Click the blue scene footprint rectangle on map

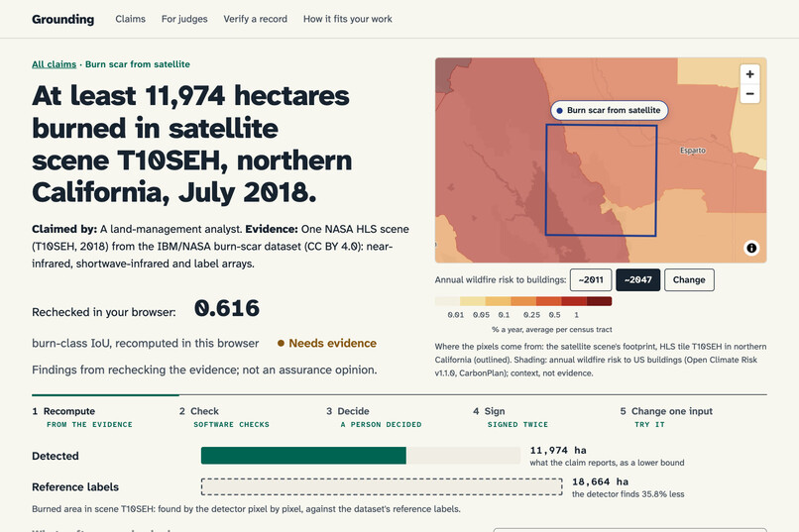pyautogui.click(x=602, y=180)
